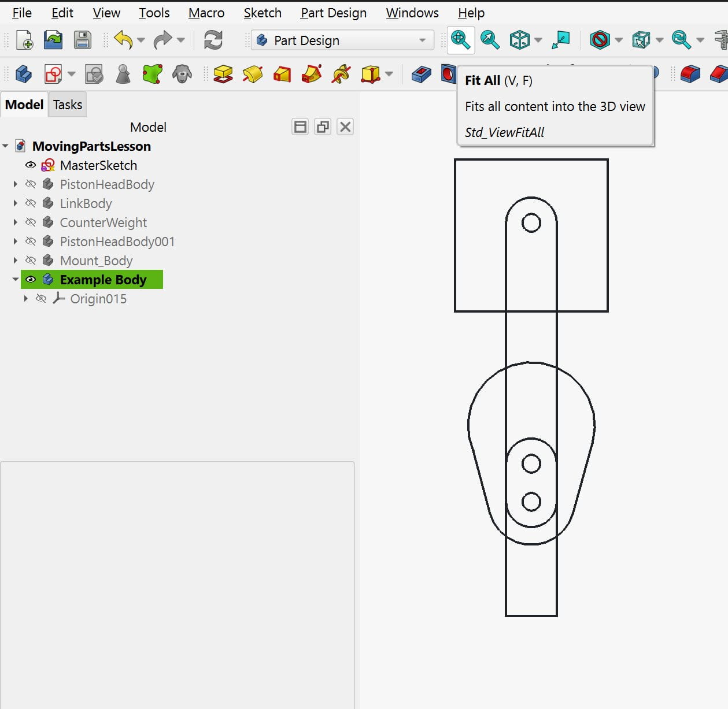Refresh and recompute the document

pos(213,40)
